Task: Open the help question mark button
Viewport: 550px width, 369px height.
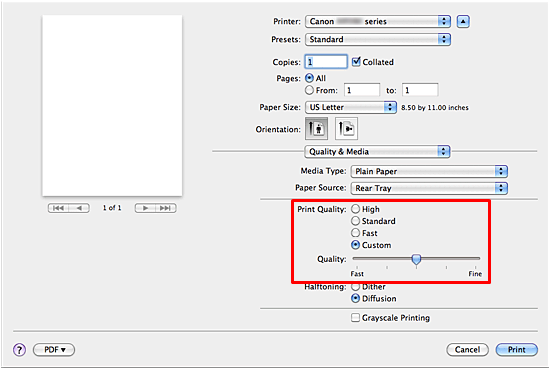Action: tap(19, 350)
